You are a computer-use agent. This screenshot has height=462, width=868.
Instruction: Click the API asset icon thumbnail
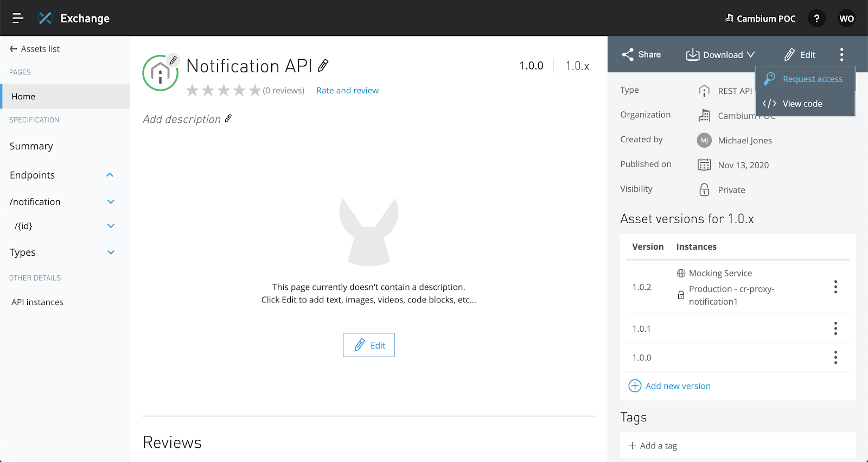[160, 73]
